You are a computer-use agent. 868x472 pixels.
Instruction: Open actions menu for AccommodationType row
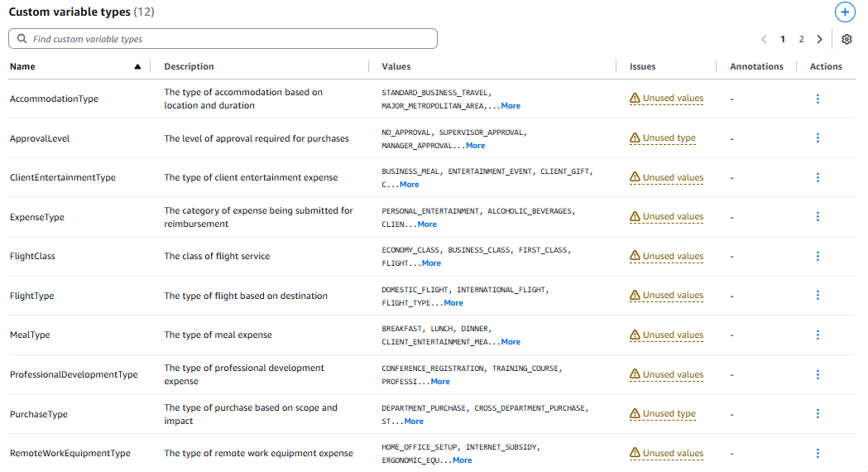point(818,99)
